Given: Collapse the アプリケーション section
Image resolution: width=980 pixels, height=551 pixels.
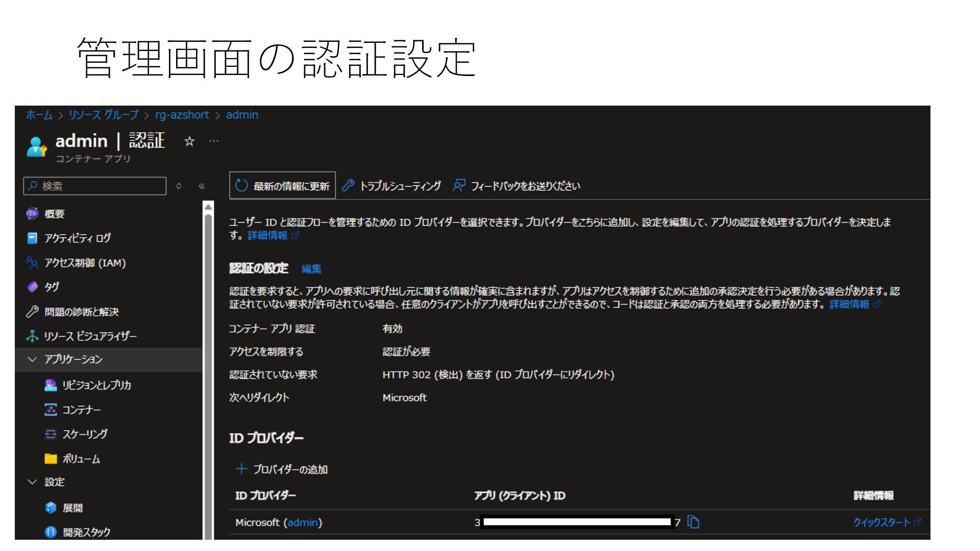Looking at the screenshot, I should [33, 359].
